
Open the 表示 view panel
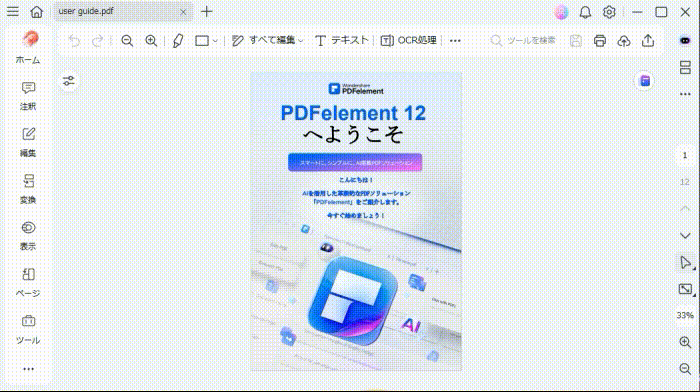click(28, 236)
